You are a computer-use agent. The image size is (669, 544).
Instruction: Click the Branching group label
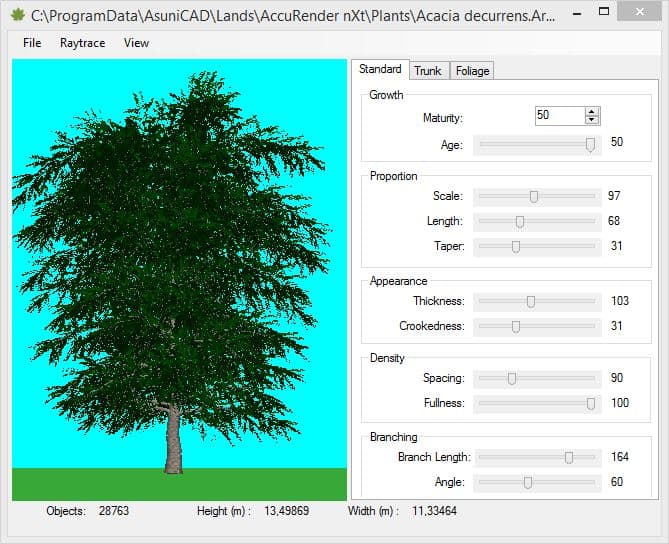(393, 437)
